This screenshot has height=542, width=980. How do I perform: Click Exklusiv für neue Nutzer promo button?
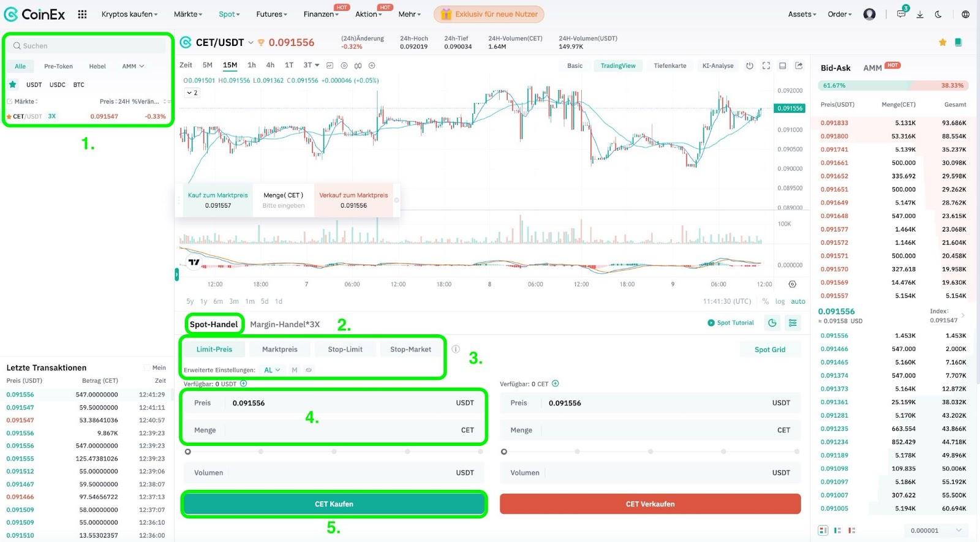(489, 14)
